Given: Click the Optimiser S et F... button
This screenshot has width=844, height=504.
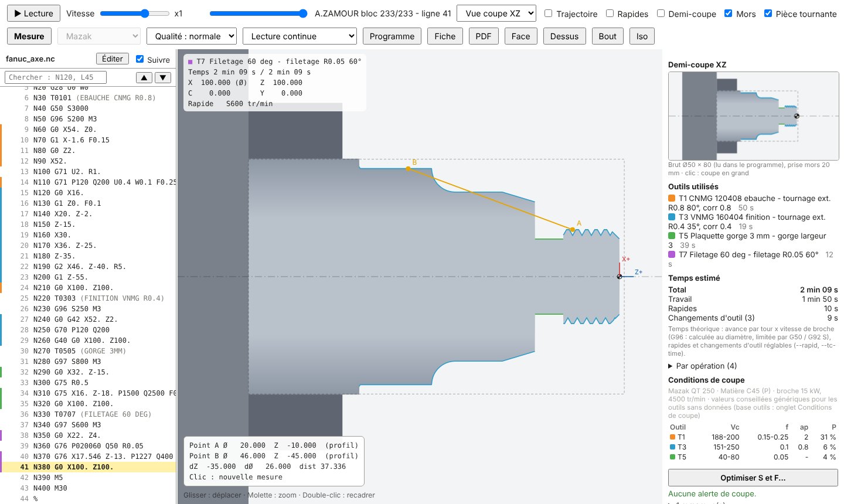Looking at the screenshot, I should [x=753, y=478].
